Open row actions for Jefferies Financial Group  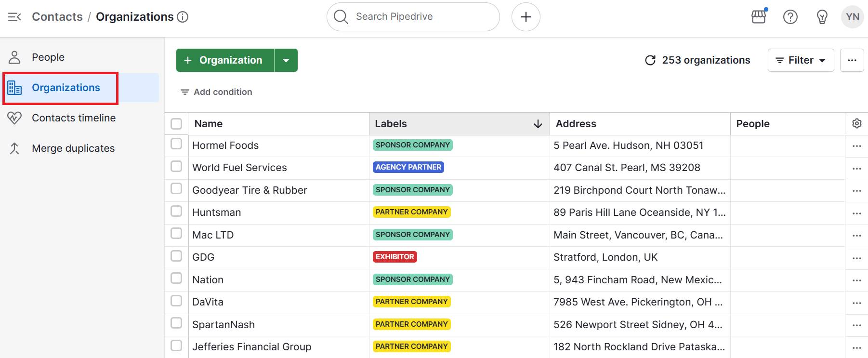click(x=856, y=348)
